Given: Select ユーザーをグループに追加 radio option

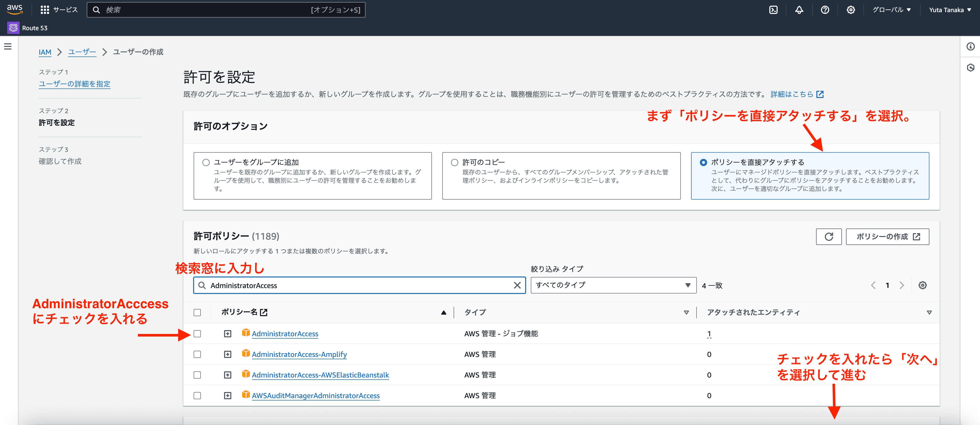Looking at the screenshot, I should tap(206, 162).
